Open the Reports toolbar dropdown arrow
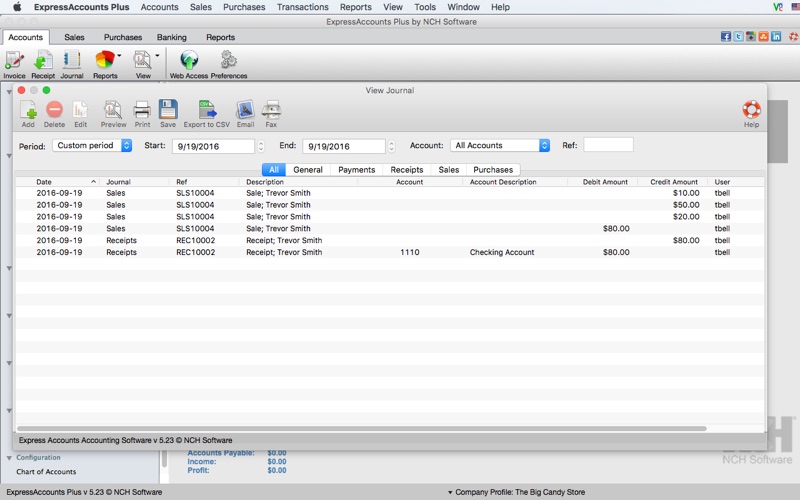 pyautogui.click(x=119, y=55)
